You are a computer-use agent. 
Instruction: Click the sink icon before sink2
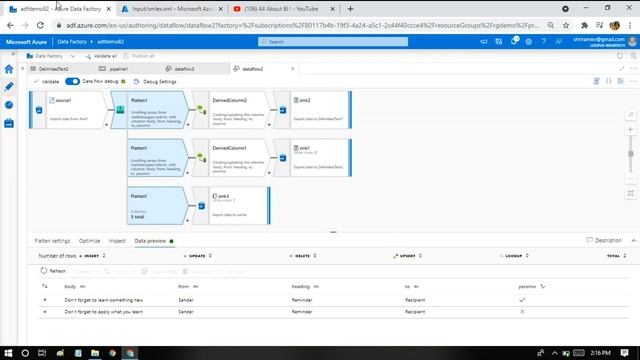coord(283,110)
